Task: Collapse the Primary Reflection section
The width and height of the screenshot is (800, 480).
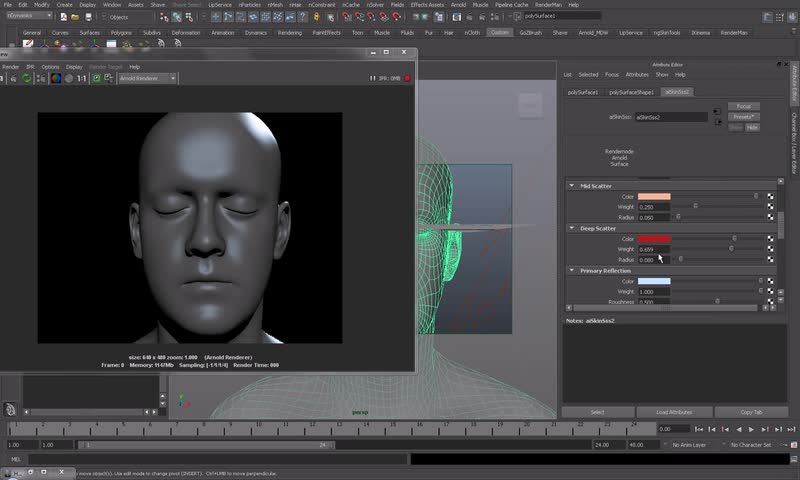Action: (572, 270)
